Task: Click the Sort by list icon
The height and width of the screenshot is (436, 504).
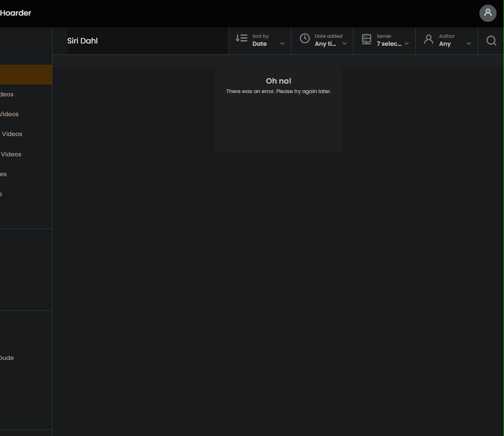Action: point(241,39)
